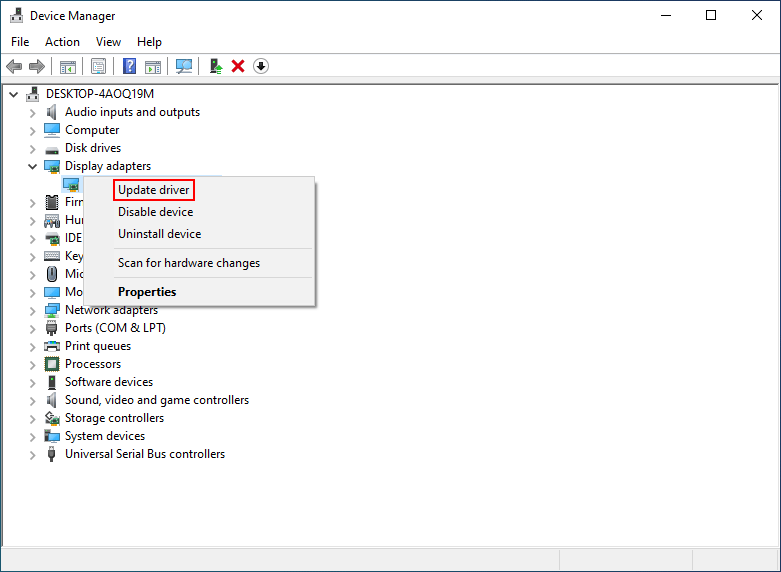The image size is (781, 572).
Task: Maximize the Device Manager window
Action: pyautogui.click(x=711, y=15)
